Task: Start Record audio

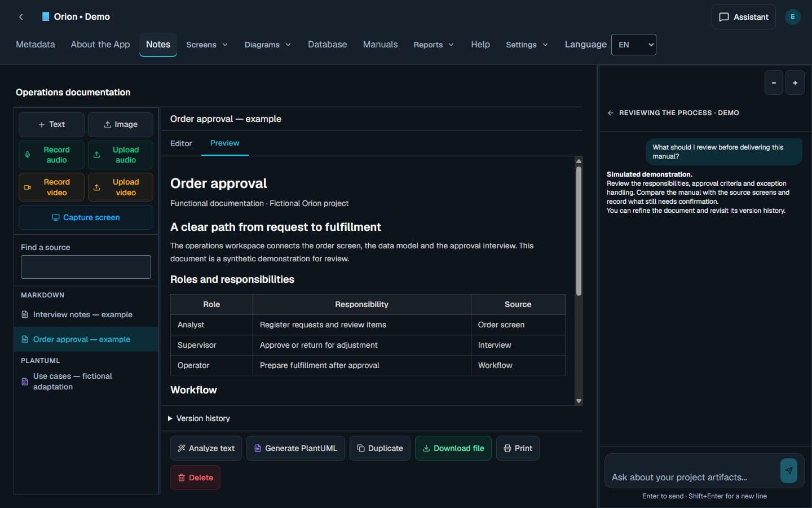Action: pyautogui.click(x=51, y=155)
